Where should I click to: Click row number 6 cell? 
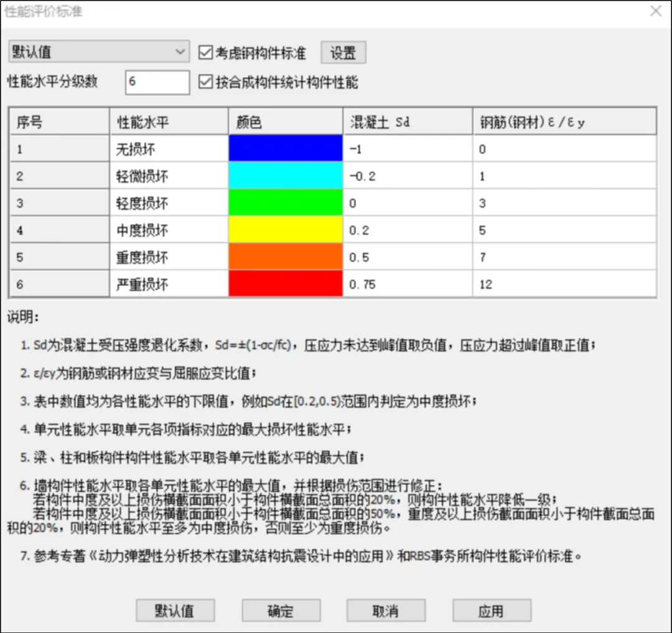[60, 284]
